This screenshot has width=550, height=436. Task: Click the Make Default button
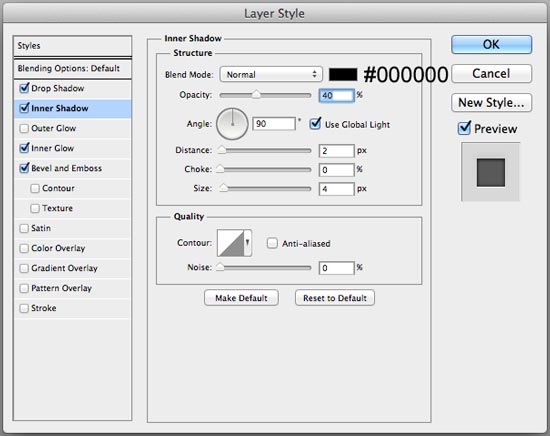241,298
